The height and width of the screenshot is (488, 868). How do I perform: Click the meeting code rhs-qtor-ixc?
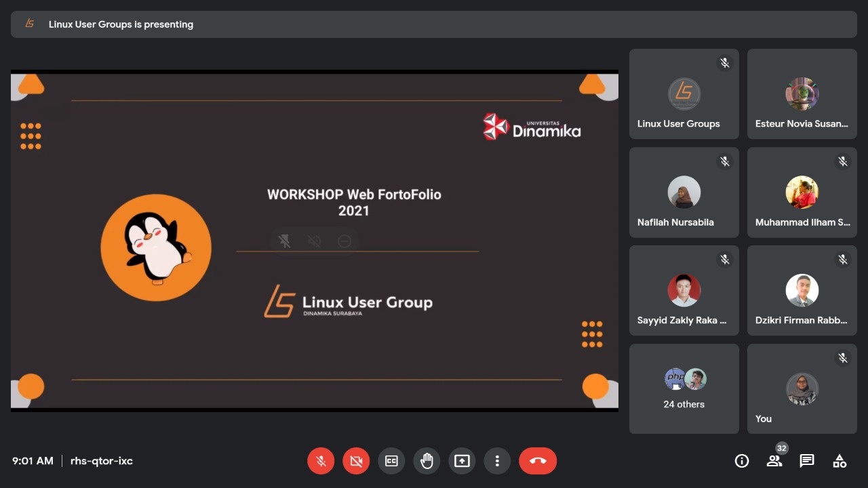[102, 461]
